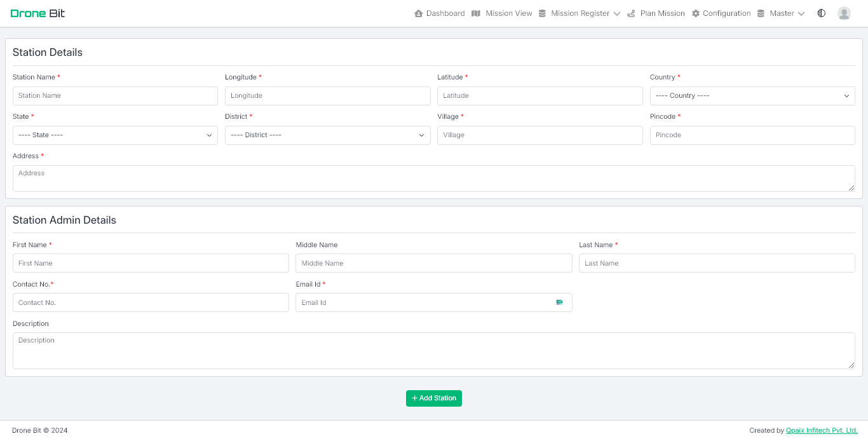Image resolution: width=868 pixels, height=441 pixels.
Task: Click the Drone Bit logo
Action: [x=38, y=13]
